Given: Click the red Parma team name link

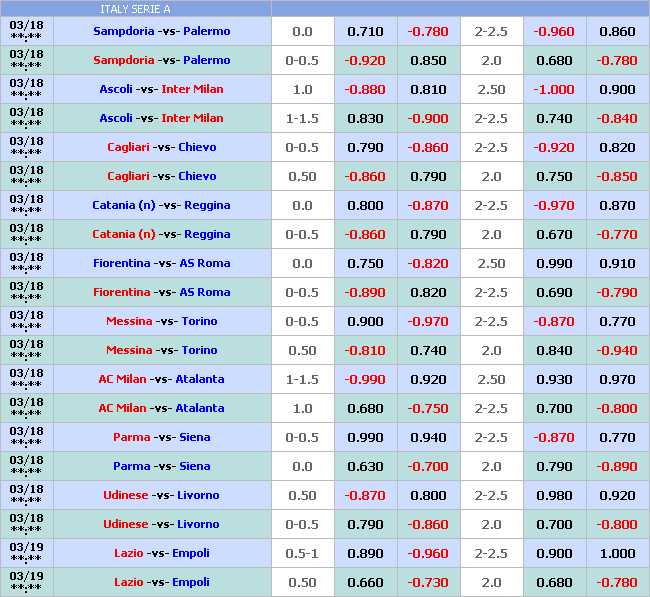Looking at the screenshot, I should 131,437.
